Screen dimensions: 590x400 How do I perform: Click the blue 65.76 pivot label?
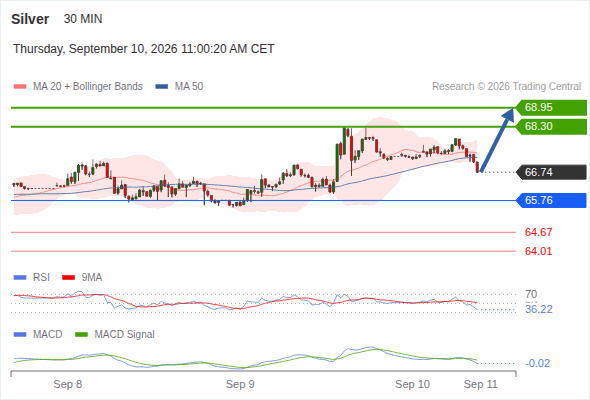click(551, 200)
